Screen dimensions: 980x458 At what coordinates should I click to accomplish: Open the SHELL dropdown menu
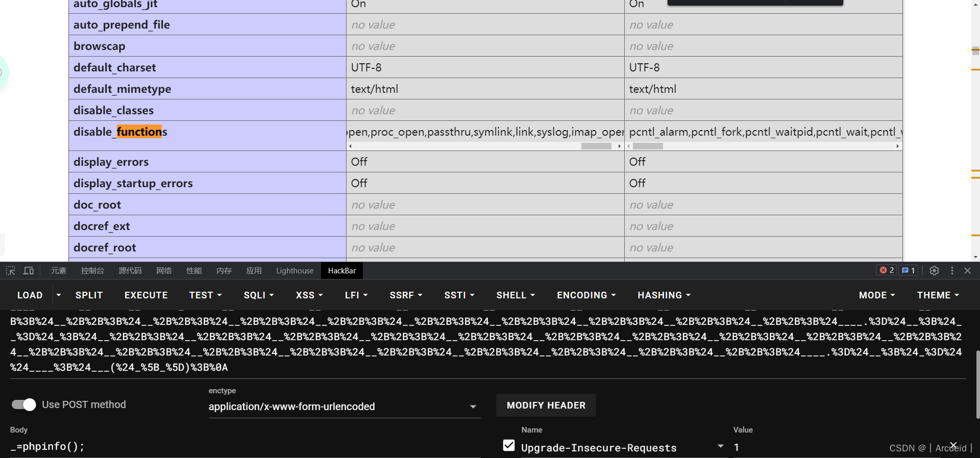coord(516,295)
